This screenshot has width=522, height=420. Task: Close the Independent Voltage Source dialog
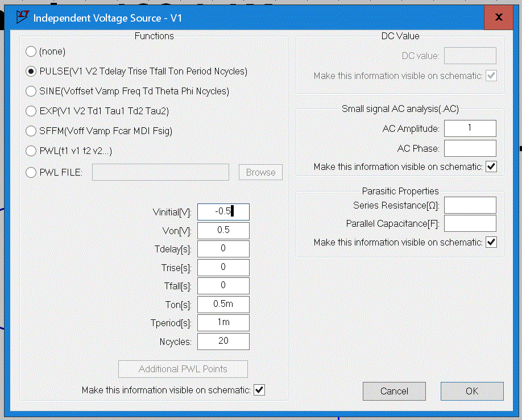pos(499,18)
